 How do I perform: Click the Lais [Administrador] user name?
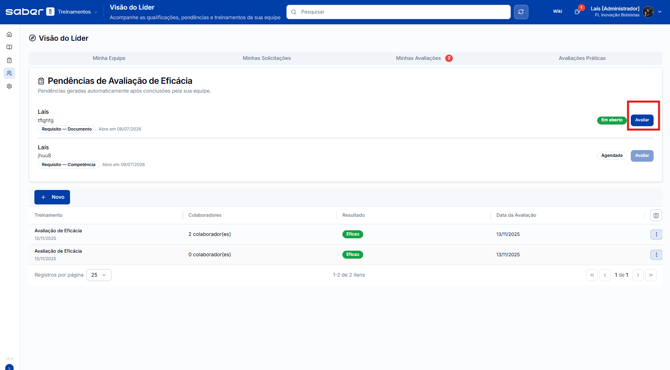click(x=615, y=9)
